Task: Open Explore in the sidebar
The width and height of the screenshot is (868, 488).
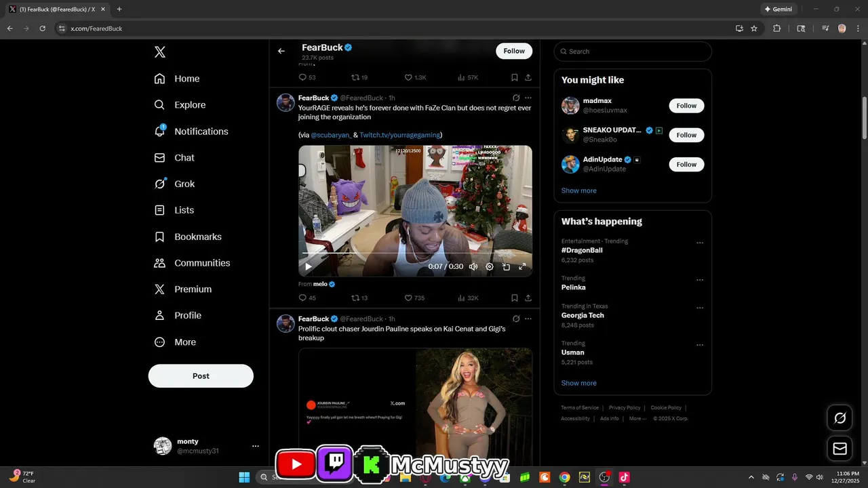Action: (180, 105)
